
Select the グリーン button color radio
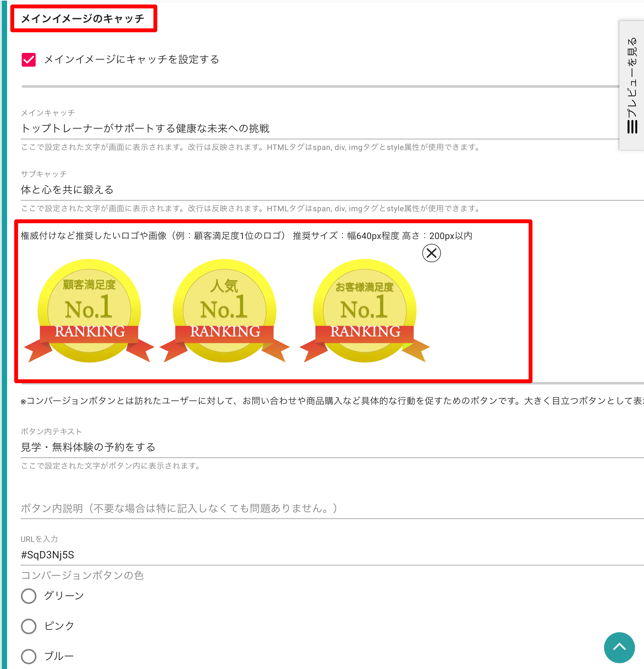(29, 596)
